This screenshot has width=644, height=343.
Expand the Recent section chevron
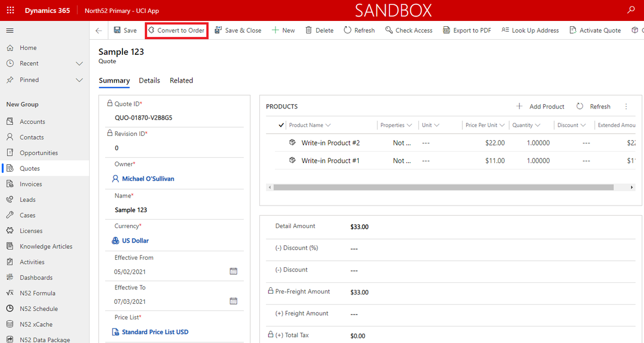click(x=79, y=63)
